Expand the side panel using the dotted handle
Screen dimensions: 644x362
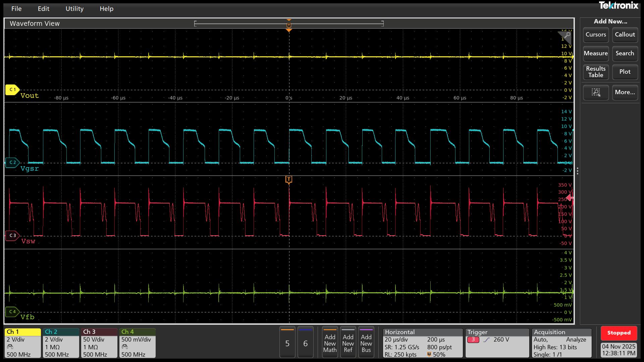(x=578, y=171)
